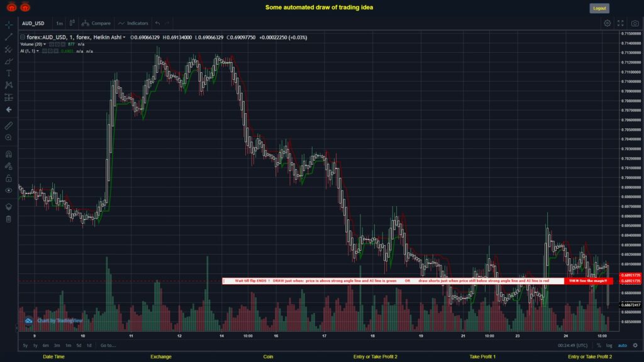Click the Take Profit 1 column header
644x362 pixels.
click(x=482, y=357)
